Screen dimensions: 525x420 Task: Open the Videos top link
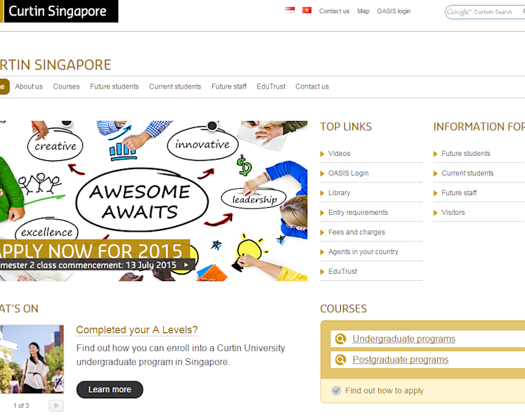pyautogui.click(x=339, y=154)
